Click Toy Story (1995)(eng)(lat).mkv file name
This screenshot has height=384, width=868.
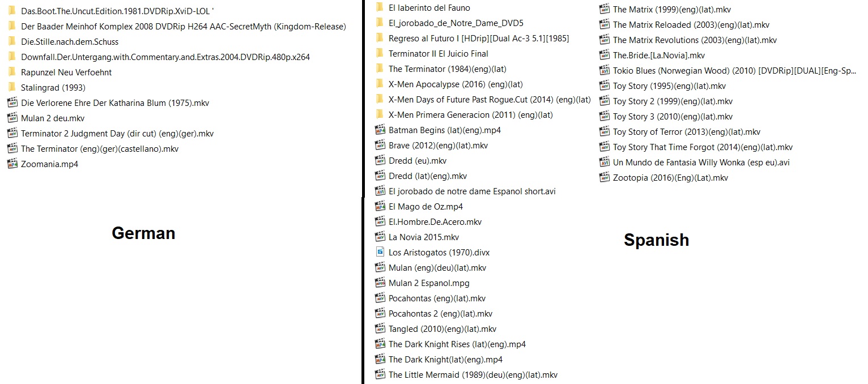[670, 86]
